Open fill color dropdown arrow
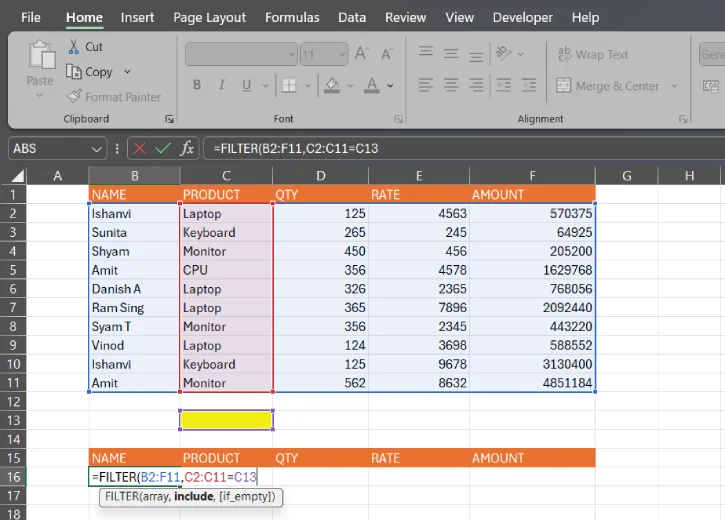Image resolution: width=725 pixels, height=520 pixels. [x=350, y=86]
